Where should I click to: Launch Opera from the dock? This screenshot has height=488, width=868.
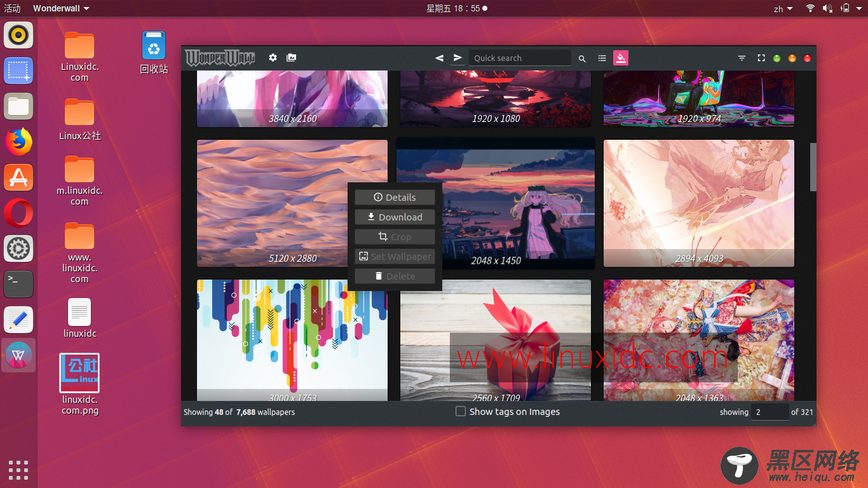tap(18, 213)
